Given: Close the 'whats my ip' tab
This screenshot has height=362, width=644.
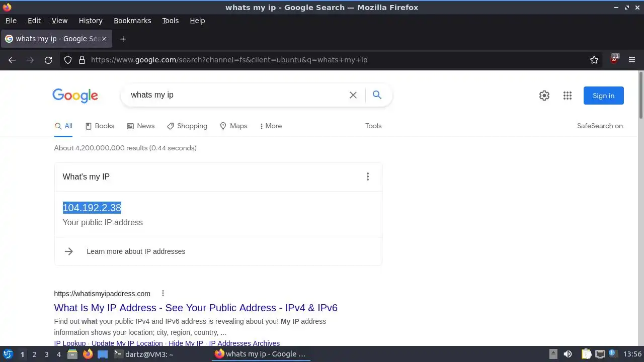Looking at the screenshot, I should [x=104, y=39].
